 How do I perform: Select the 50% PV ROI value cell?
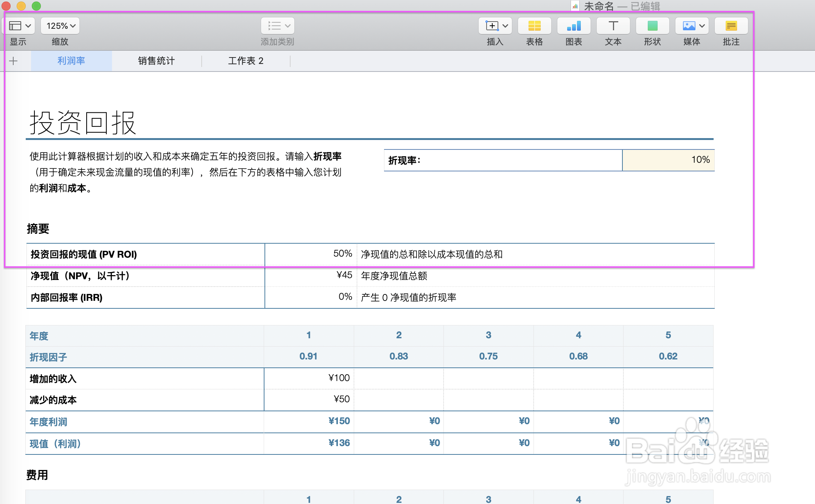tap(311, 254)
